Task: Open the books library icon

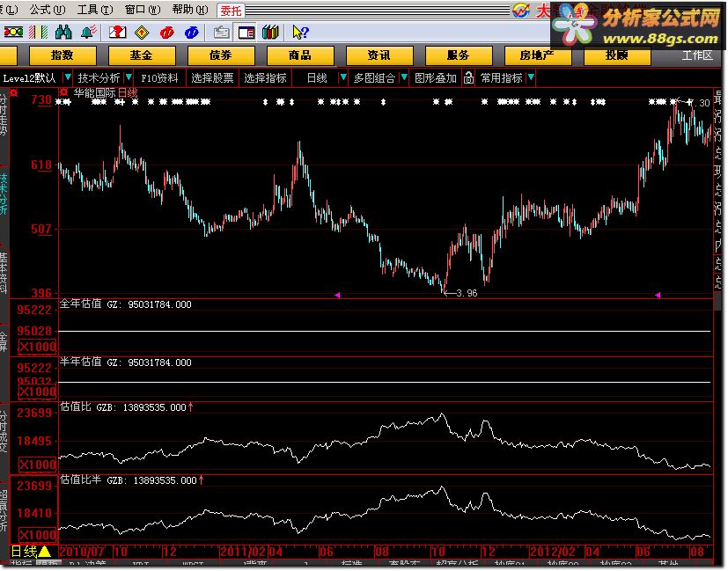Action: (x=270, y=33)
